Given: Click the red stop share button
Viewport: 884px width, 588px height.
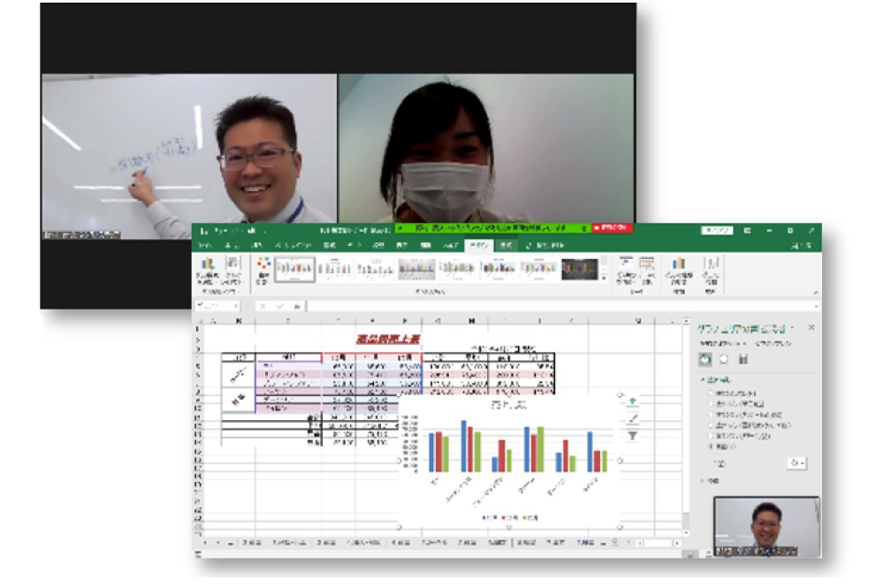Looking at the screenshot, I should click(612, 228).
